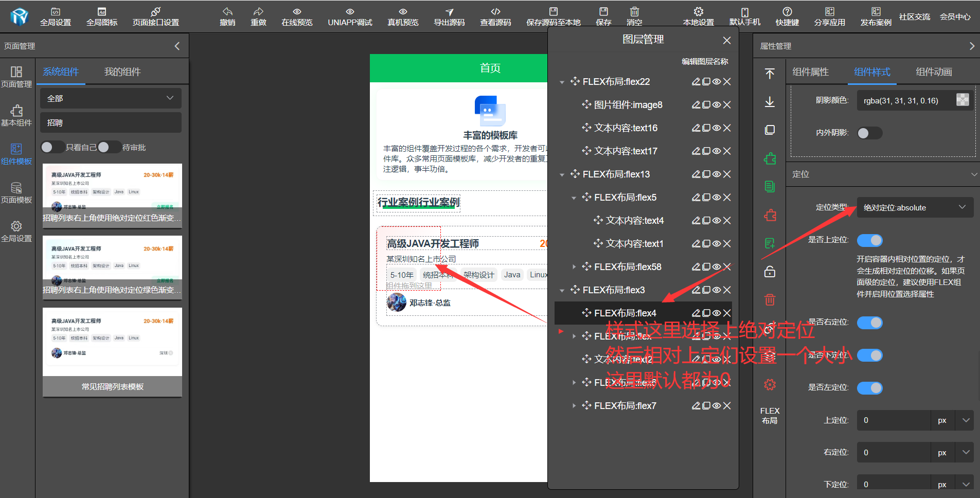Select the 红色渐变 recruitment template thumbnail
The image size is (980, 498).
pos(112,195)
